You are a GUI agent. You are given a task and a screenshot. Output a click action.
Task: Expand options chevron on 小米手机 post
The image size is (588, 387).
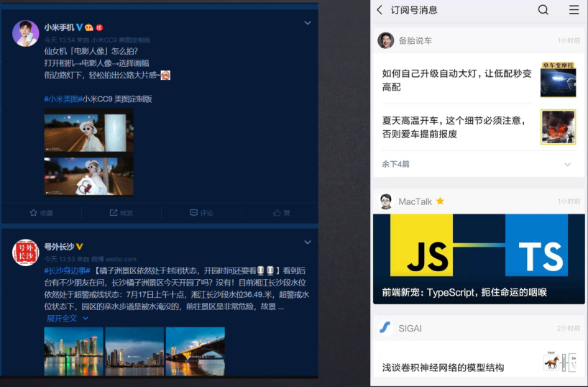308,23
